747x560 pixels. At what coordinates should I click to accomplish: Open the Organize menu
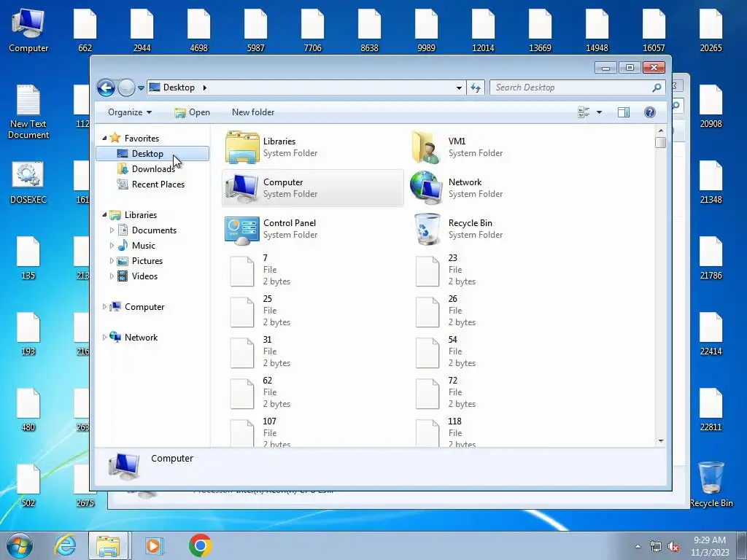(130, 112)
